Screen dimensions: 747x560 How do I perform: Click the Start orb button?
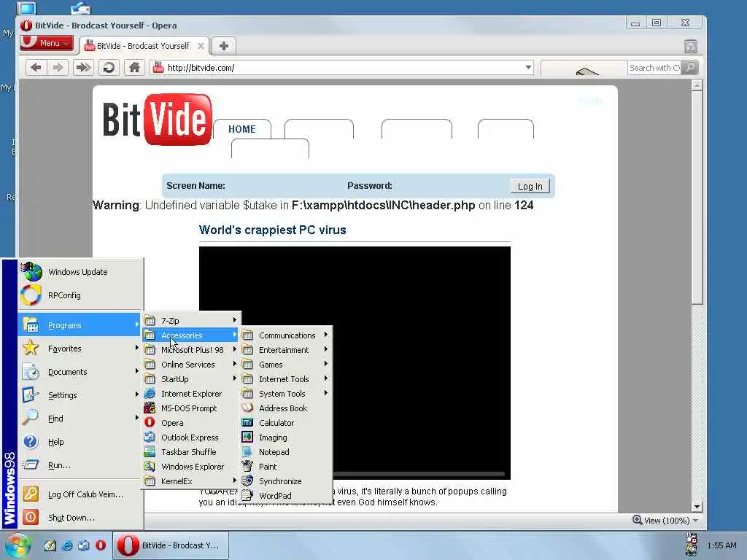pos(17,545)
